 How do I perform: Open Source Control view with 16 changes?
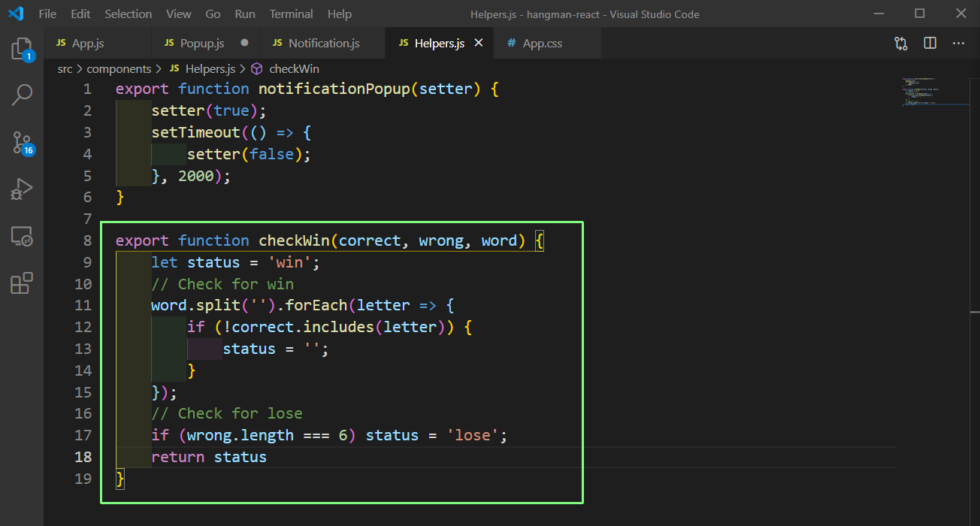pos(23,143)
